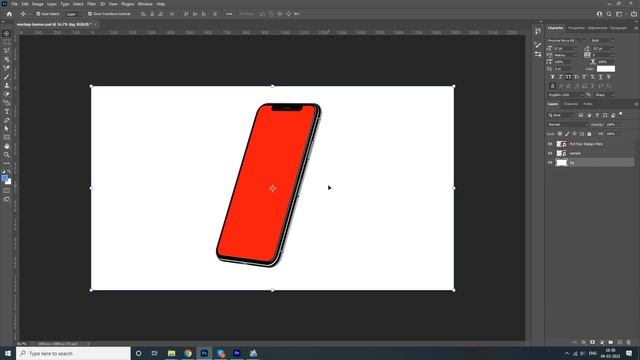This screenshot has width=640, height=360.
Task: Open the File menu
Action: click(x=14, y=4)
